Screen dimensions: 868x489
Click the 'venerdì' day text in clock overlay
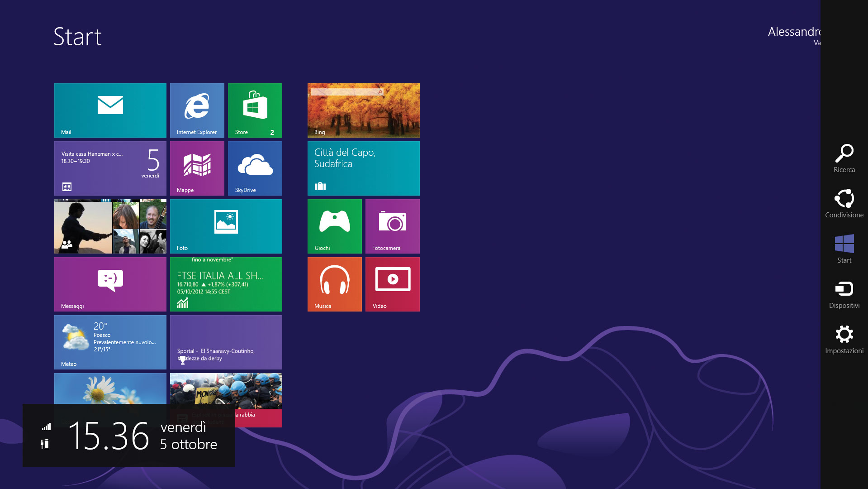click(x=183, y=427)
